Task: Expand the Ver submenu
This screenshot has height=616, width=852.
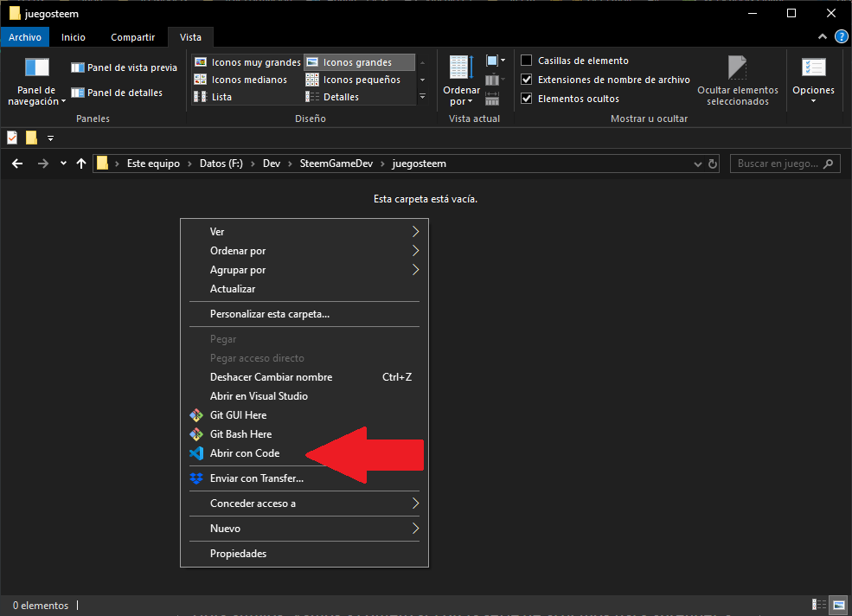Action: [x=304, y=232]
